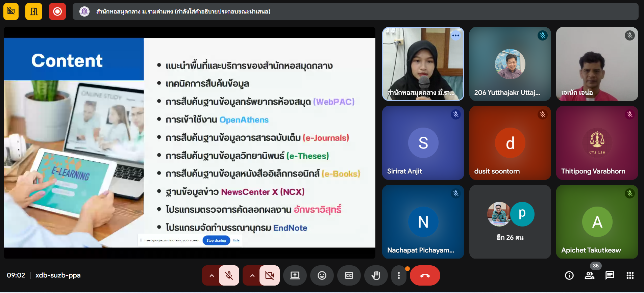This screenshot has width=644, height=293.
Task: Show participants list people icon
Action: click(x=590, y=275)
